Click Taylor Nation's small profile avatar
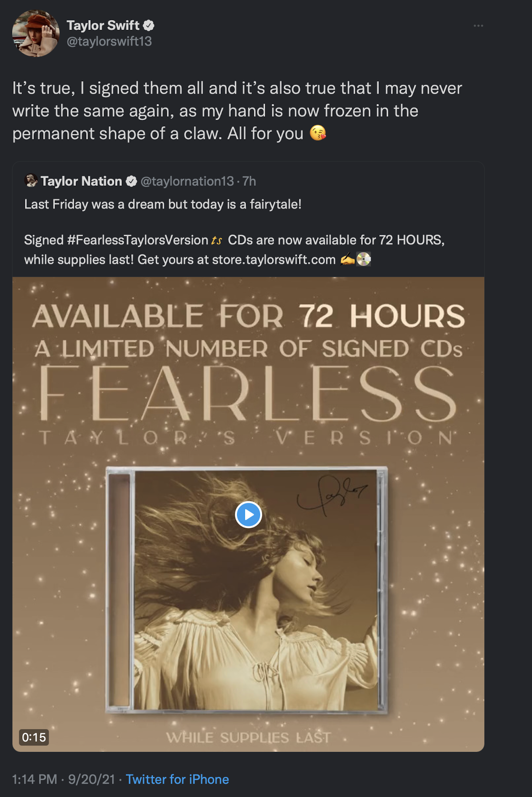 (x=31, y=181)
